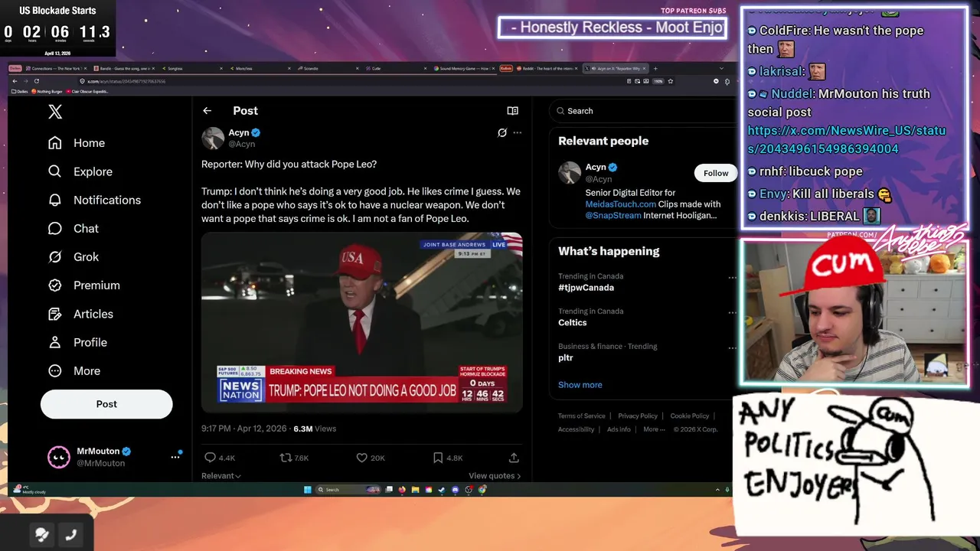Click the Post compose button
This screenshot has height=551, width=980.
(106, 404)
